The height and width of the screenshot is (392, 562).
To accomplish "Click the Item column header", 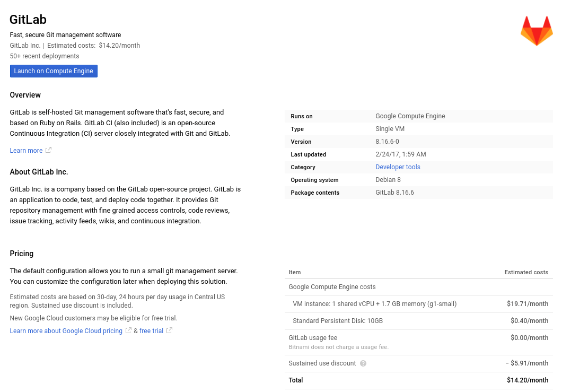I will 295,272.
